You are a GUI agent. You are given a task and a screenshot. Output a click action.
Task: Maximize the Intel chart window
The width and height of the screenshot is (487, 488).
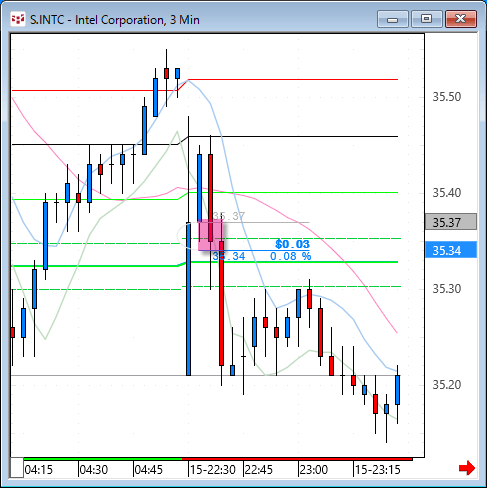click(426, 19)
